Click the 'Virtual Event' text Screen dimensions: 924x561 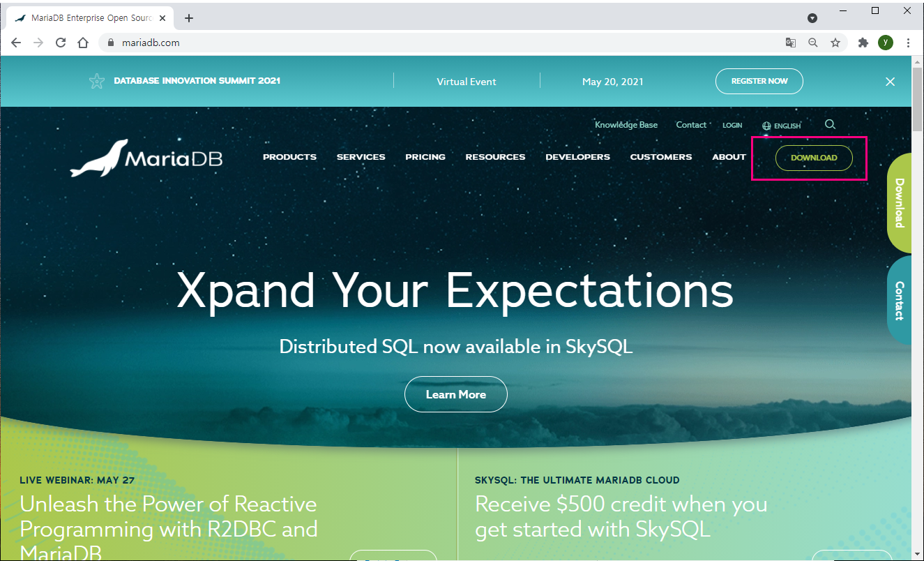467,82
